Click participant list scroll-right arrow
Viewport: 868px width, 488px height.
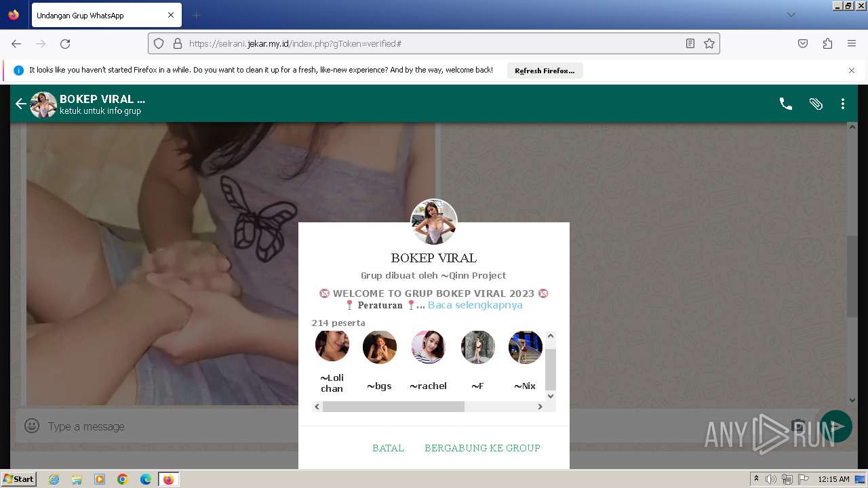pyautogui.click(x=540, y=407)
